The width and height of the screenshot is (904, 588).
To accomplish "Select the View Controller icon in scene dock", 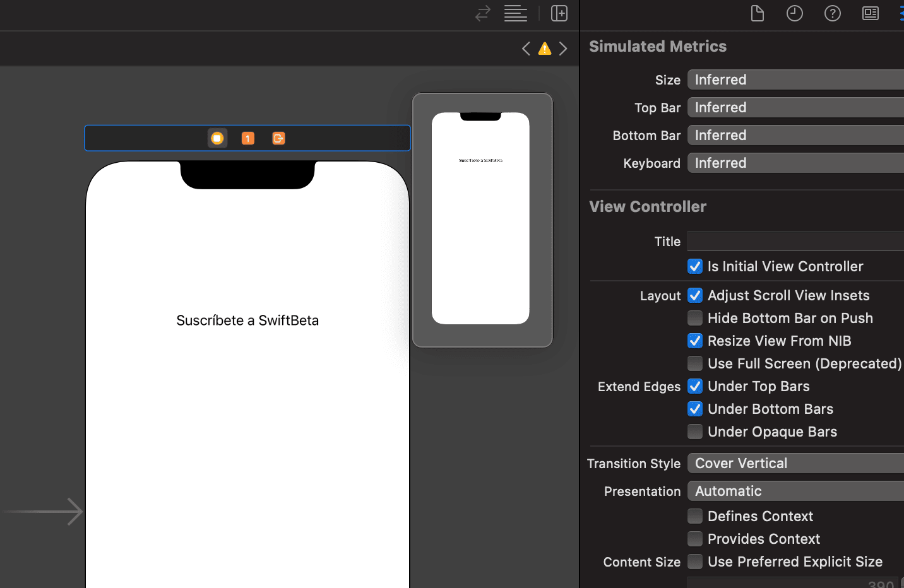I will 217,138.
